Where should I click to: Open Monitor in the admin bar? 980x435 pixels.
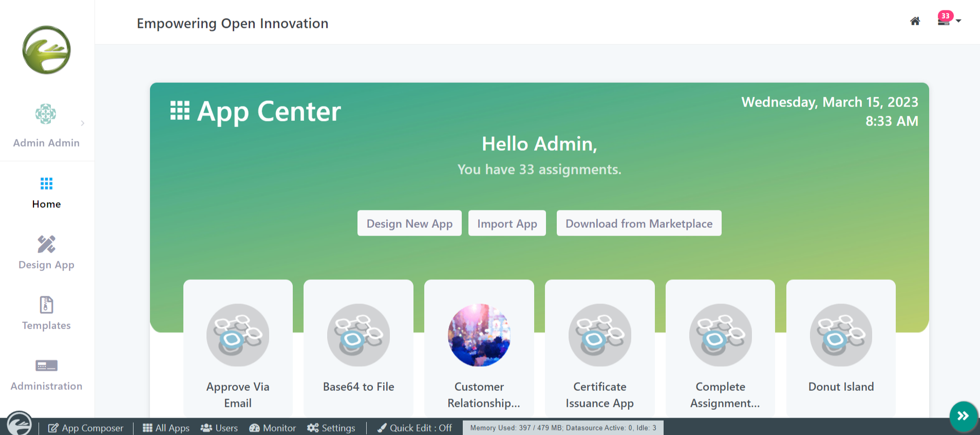click(273, 428)
